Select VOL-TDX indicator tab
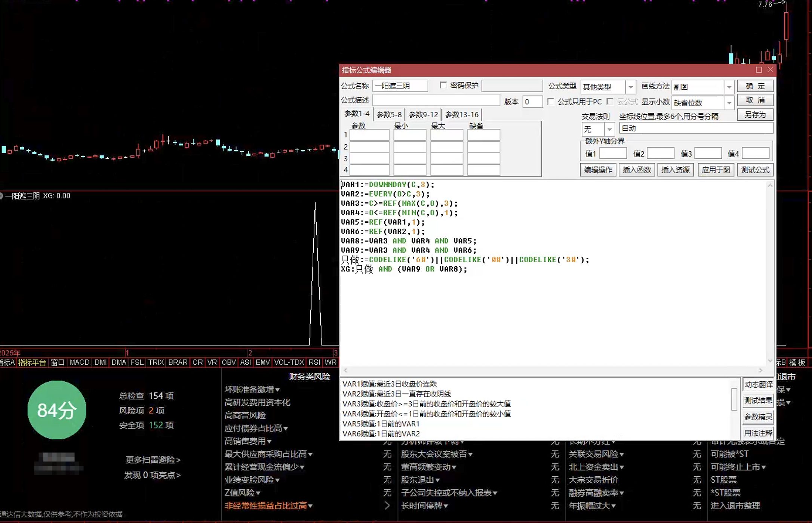This screenshot has width=812, height=523. tap(289, 362)
